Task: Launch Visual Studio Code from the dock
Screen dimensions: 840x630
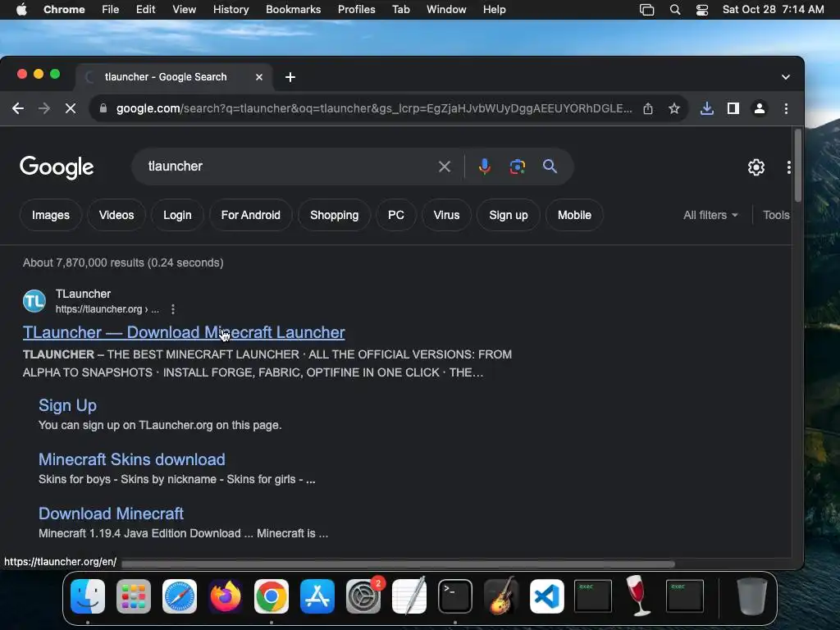Action: click(x=547, y=596)
